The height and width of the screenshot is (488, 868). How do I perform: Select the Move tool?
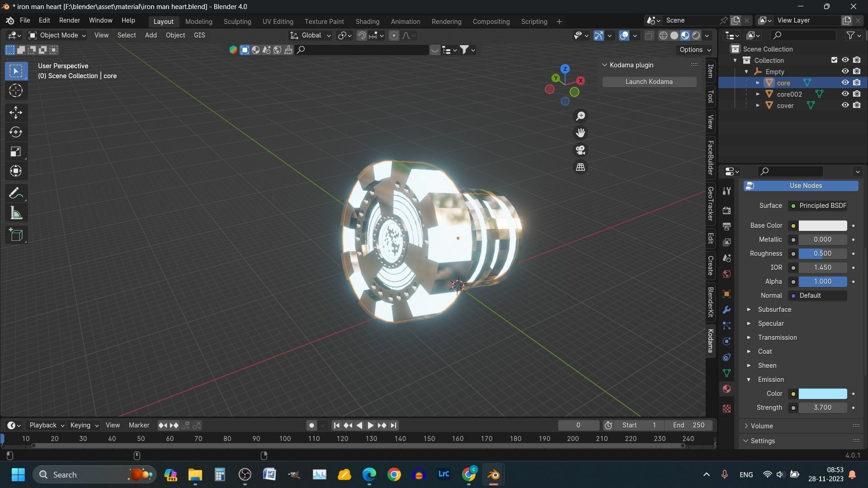tap(16, 112)
